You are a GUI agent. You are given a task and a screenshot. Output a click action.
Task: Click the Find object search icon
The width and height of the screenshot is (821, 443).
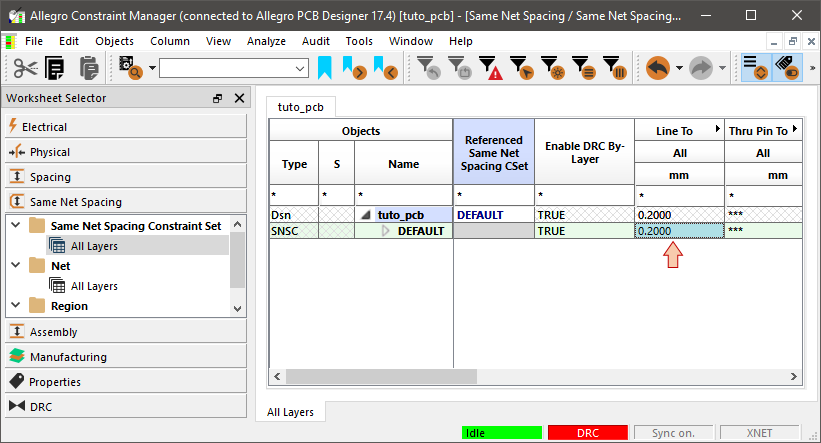click(x=131, y=68)
